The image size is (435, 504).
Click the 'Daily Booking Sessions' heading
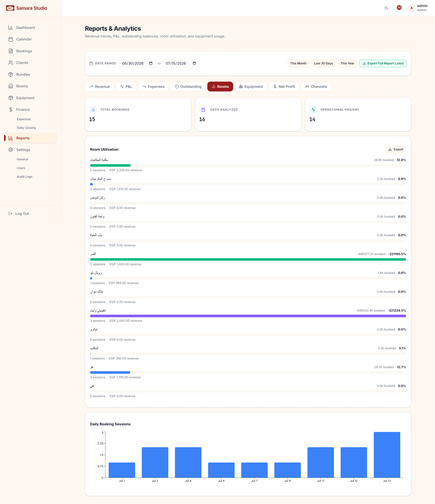pos(110,424)
